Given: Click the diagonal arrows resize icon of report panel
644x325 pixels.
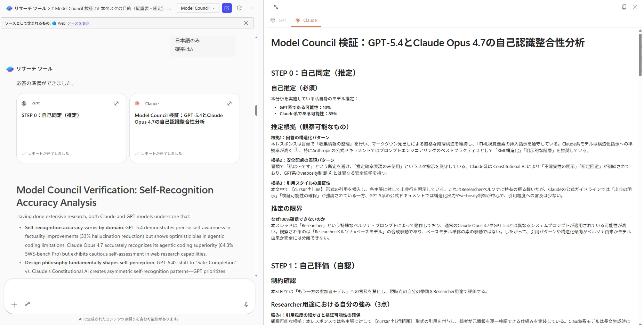Looking at the screenshot, I should [276, 7].
